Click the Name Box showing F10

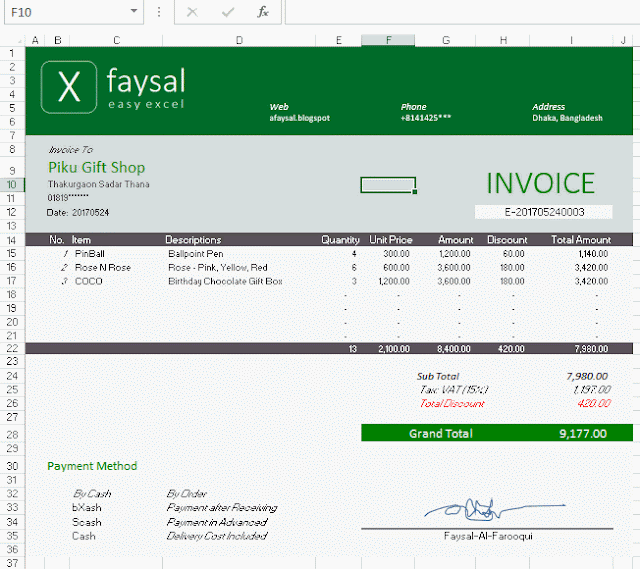pos(73,12)
